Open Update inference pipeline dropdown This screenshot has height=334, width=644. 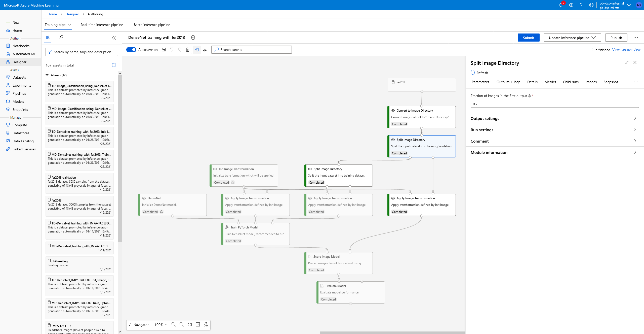pos(572,38)
